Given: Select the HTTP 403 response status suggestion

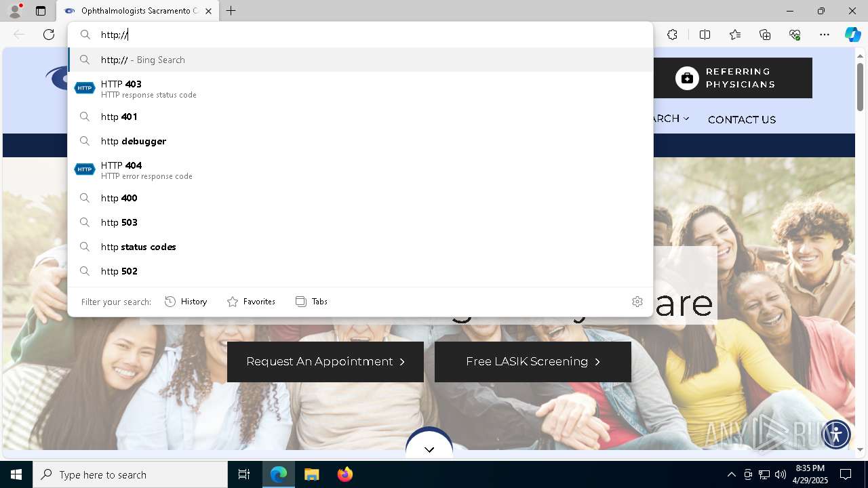Looking at the screenshot, I should click(x=360, y=88).
